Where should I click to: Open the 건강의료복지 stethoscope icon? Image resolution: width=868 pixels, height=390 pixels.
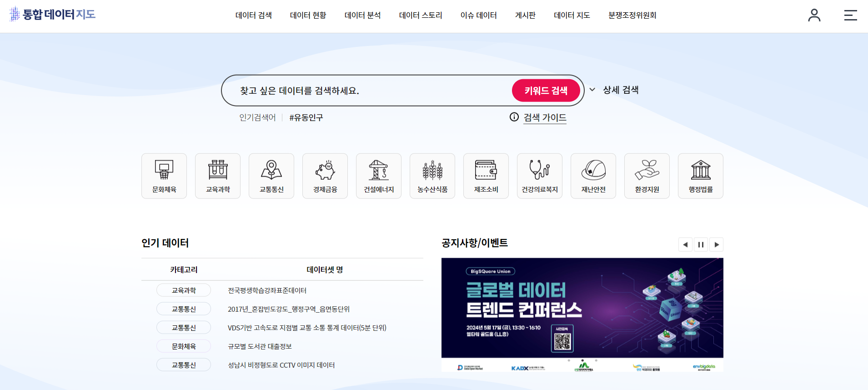[x=540, y=176]
